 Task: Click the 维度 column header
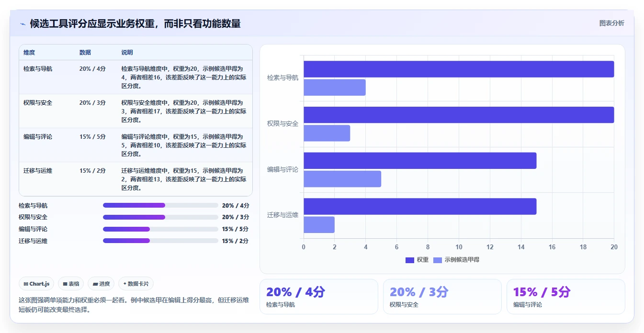tap(29, 53)
